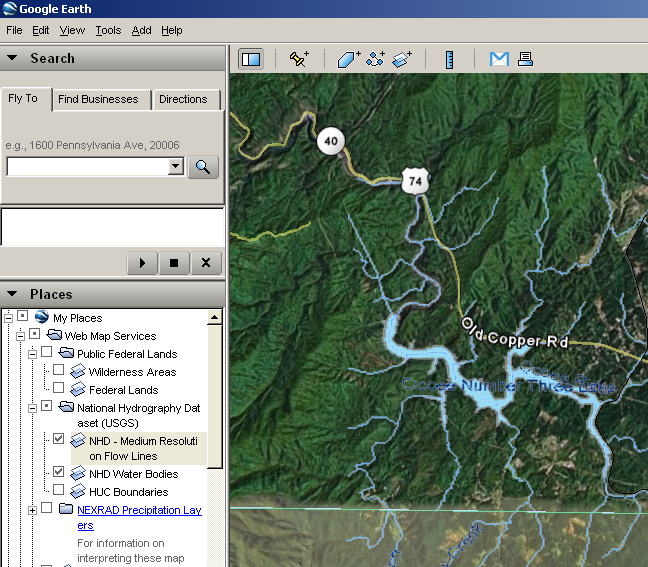
Task: Click the Email envelope icon
Action: click(499, 60)
